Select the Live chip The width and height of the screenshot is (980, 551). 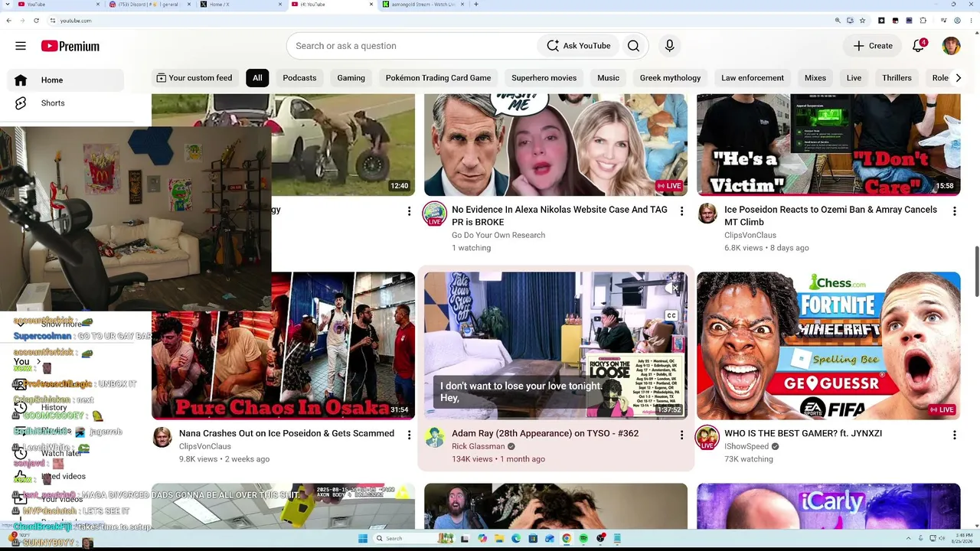tap(854, 78)
